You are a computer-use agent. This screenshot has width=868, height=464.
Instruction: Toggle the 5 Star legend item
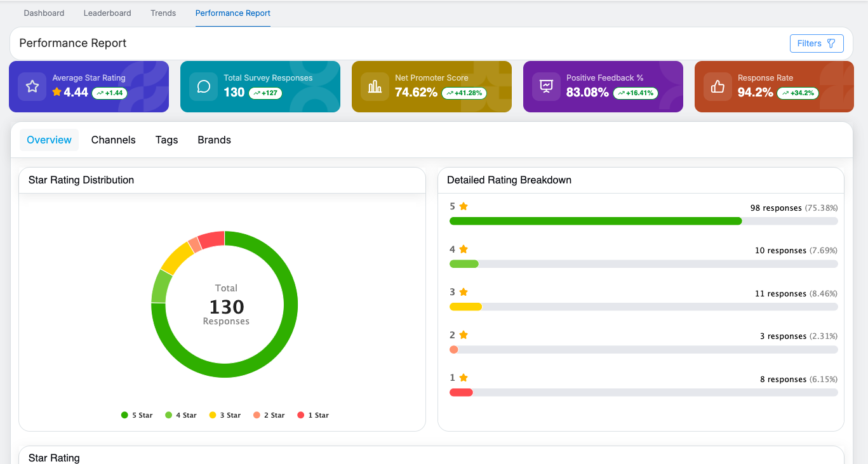[x=137, y=415]
